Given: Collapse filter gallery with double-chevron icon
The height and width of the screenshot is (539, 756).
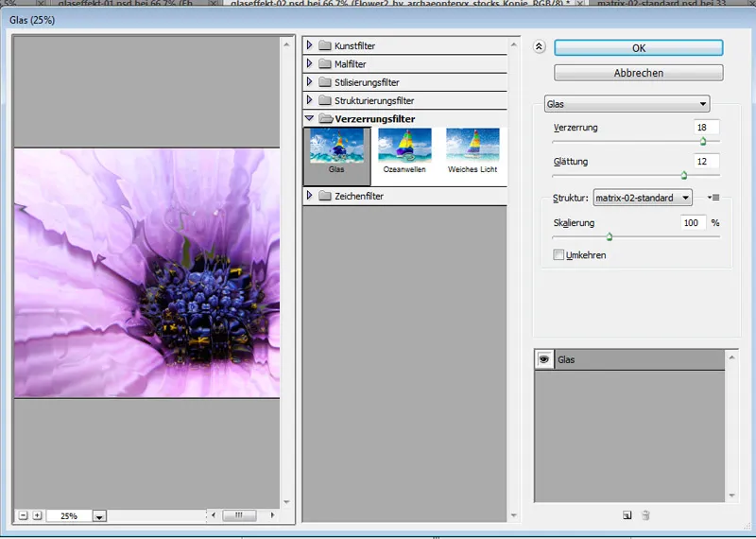Looking at the screenshot, I should (x=539, y=46).
